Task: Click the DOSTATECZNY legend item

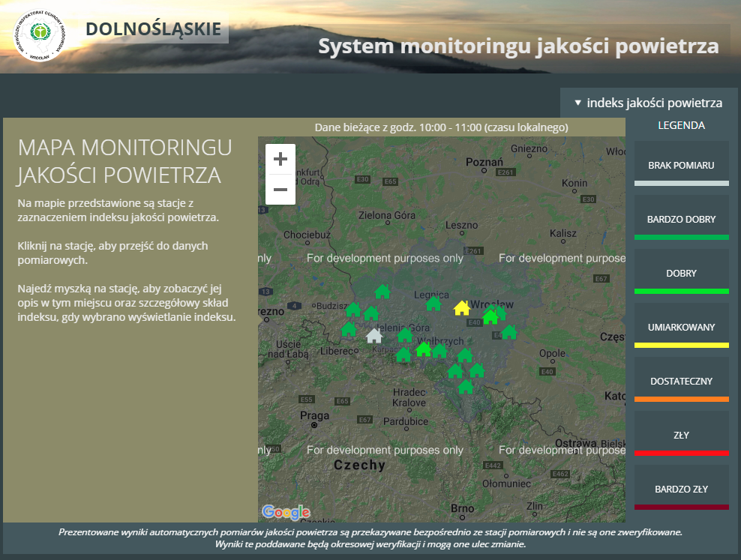Action: click(681, 381)
